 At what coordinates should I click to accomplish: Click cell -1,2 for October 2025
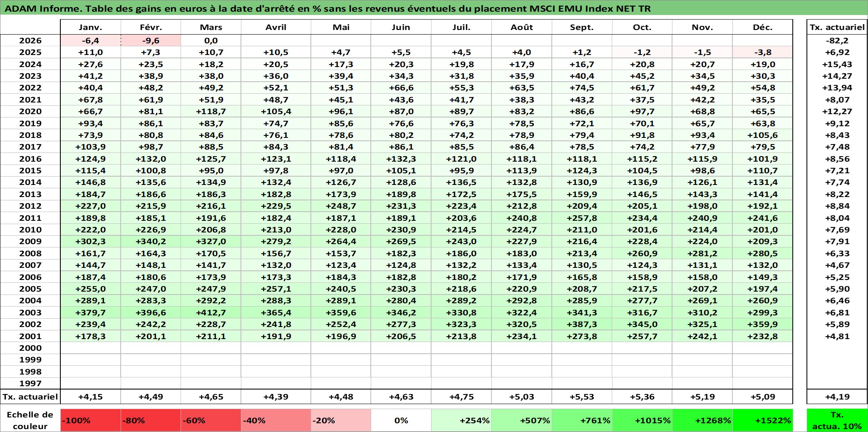642,52
